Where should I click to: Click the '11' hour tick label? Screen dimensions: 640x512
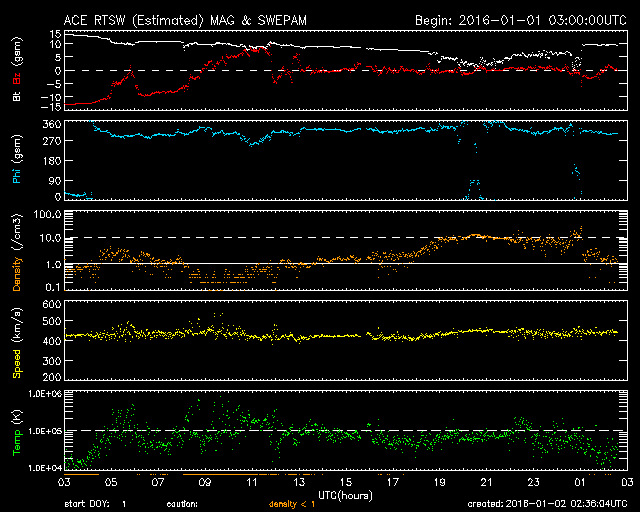[252, 482]
